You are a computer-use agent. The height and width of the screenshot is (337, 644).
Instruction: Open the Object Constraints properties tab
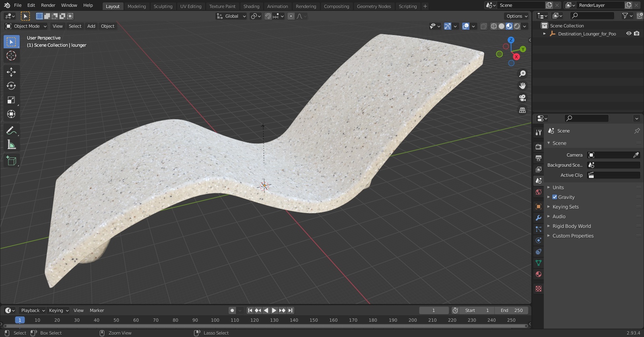click(x=538, y=252)
